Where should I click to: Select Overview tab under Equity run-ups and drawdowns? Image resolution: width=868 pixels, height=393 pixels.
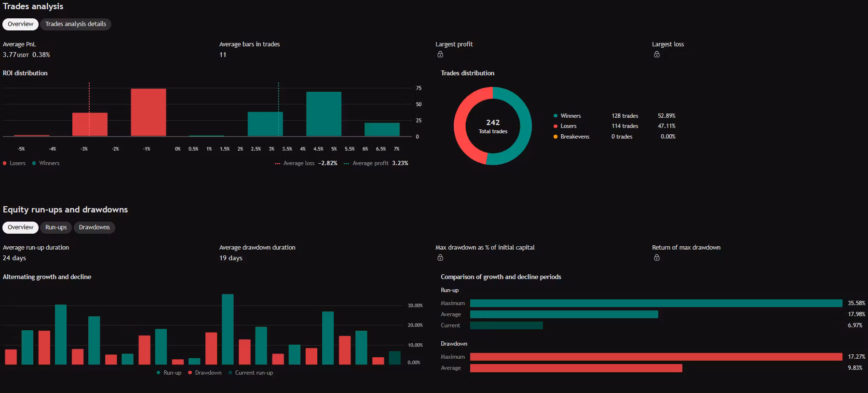(21, 227)
